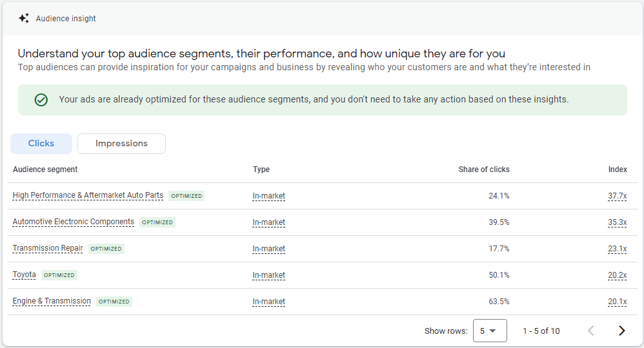The height and width of the screenshot is (348, 644).
Task: Open the Show rows dropdown
Action: (490, 331)
